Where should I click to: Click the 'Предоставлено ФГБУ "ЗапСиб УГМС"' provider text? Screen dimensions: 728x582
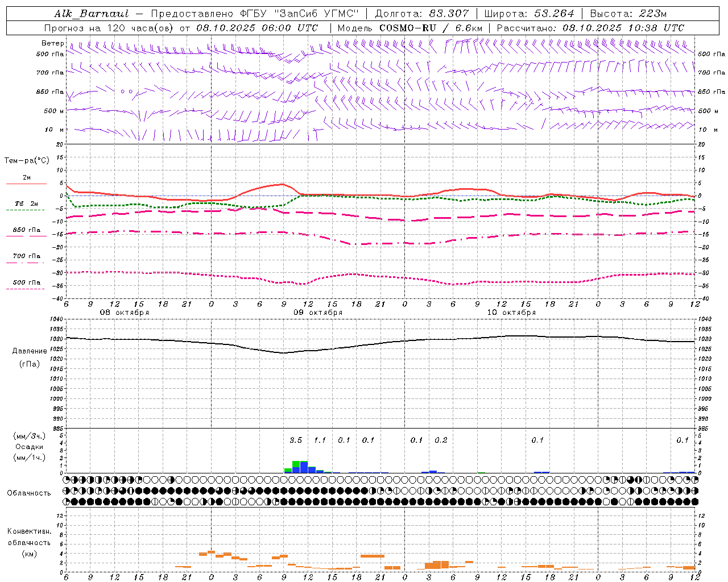(255, 14)
